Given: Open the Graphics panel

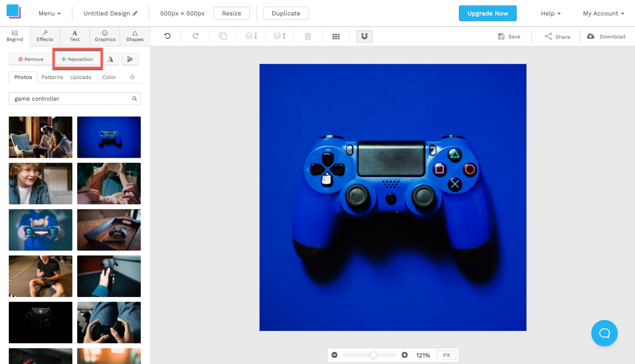Looking at the screenshot, I should tap(105, 36).
